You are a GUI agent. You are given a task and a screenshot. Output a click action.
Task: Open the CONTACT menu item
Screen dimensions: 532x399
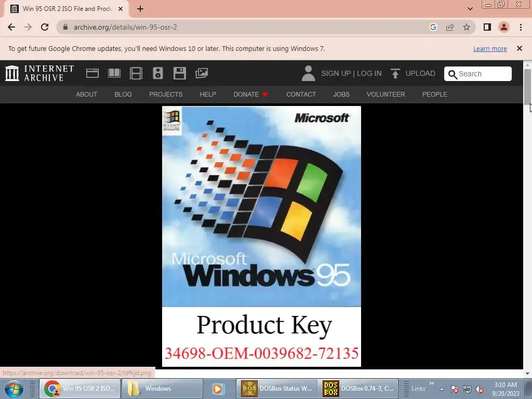[x=301, y=95]
